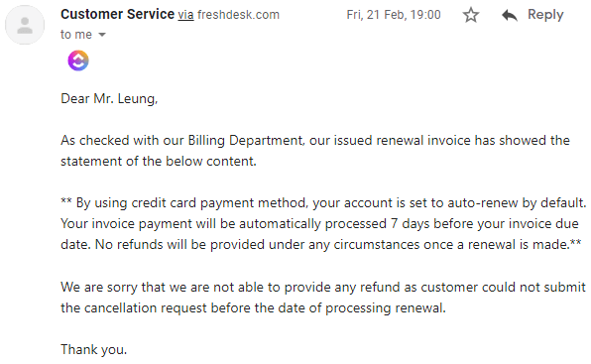Screen dimensions: 591x364
Task: Click the line starting '** By using credit card'
Action: (323, 202)
